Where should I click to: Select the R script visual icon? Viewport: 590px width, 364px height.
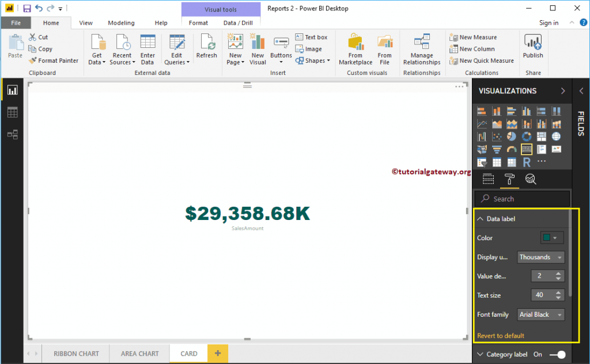527,162
